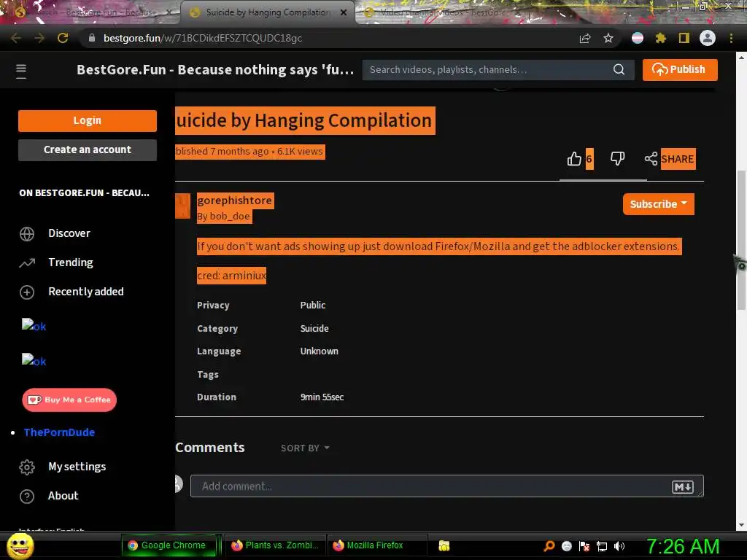Click the Trending arrow icon
Image resolution: width=747 pixels, height=560 pixels.
(x=27, y=262)
